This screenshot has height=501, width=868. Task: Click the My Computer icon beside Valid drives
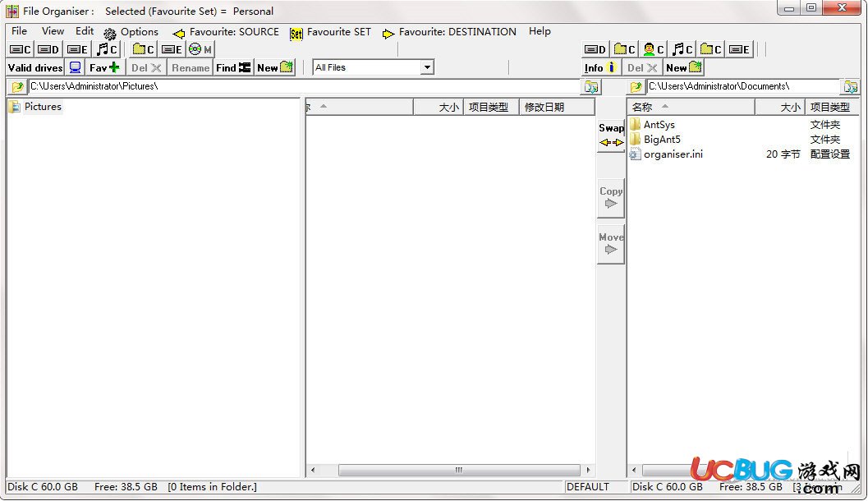(76, 67)
